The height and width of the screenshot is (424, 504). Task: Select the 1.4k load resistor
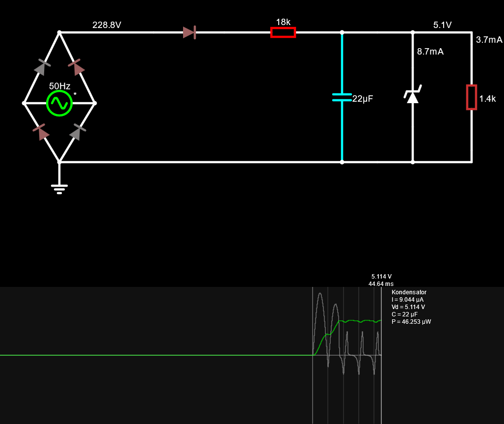(x=472, y=97)
